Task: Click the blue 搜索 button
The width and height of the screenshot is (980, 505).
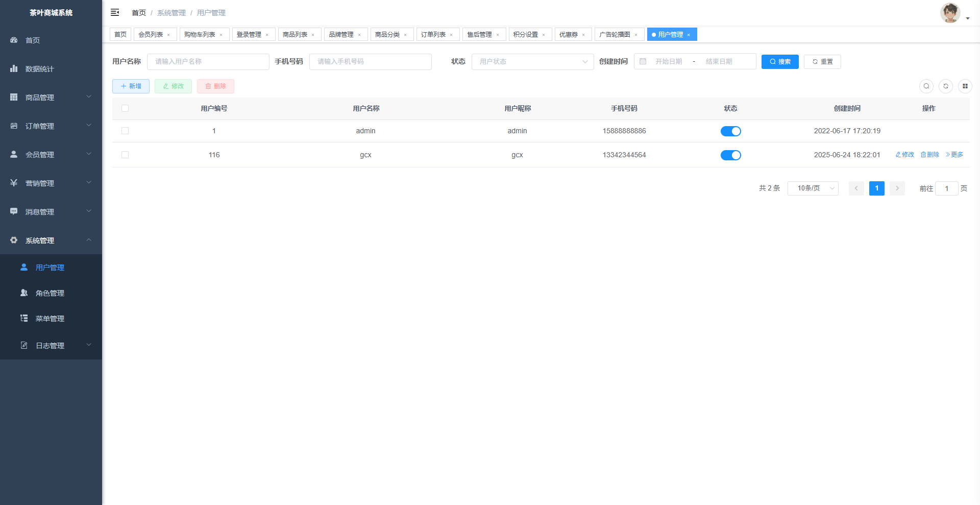Action: pyautogui.click(x=779, y=62)
